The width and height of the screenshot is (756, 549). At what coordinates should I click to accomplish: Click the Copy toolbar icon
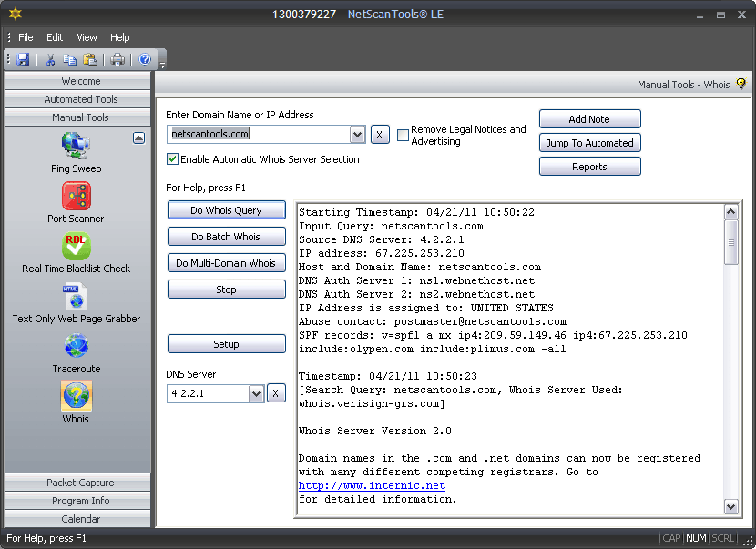click(70, 59)
